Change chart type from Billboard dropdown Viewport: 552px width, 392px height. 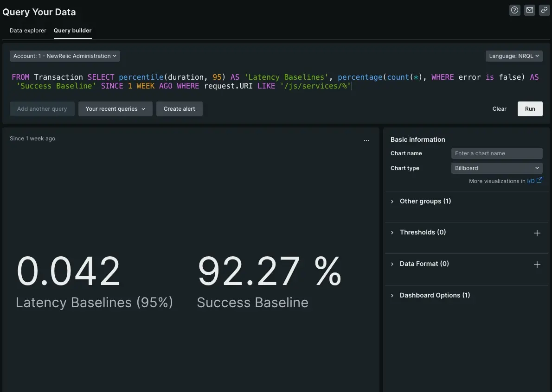click(x=496, y=168)
